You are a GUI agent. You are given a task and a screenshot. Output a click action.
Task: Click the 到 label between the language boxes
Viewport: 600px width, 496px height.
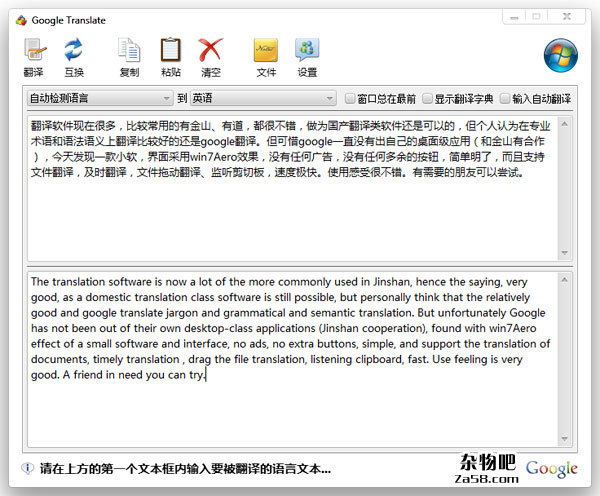182,98
